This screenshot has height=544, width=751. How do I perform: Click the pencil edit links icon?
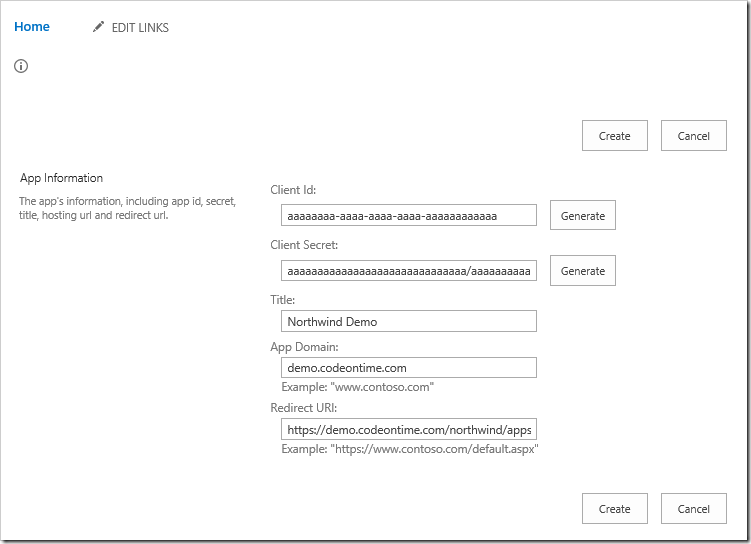coord(98,27)
